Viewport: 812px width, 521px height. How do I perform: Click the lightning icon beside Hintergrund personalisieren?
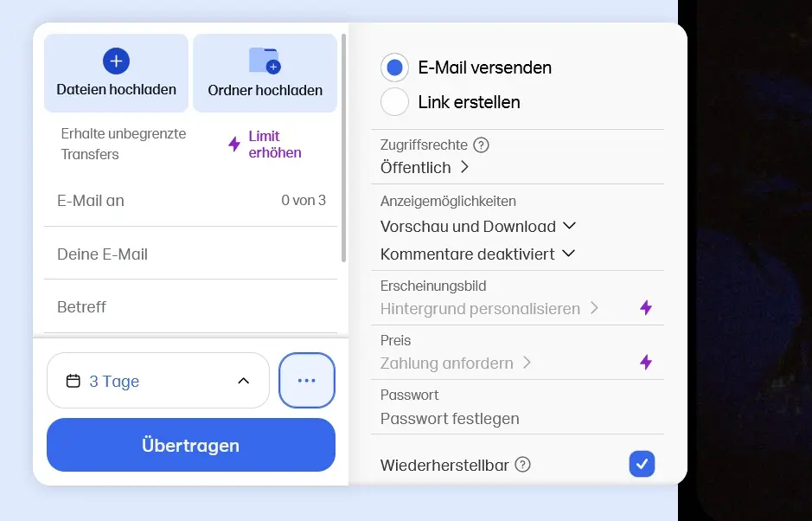coord(645,308)
